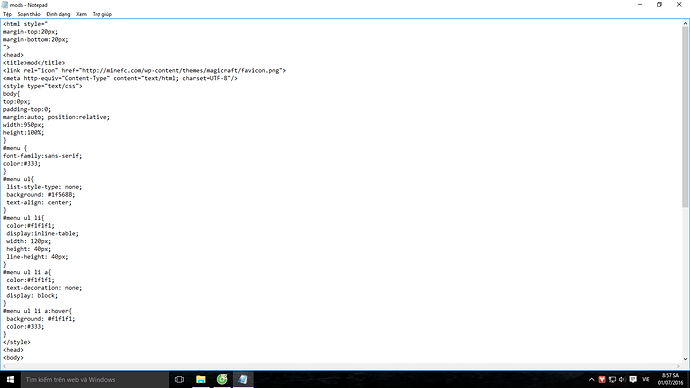The image size is (690, 388).
Task: Click the vertical scrollbar up arrow
Action: click(685, 24)
